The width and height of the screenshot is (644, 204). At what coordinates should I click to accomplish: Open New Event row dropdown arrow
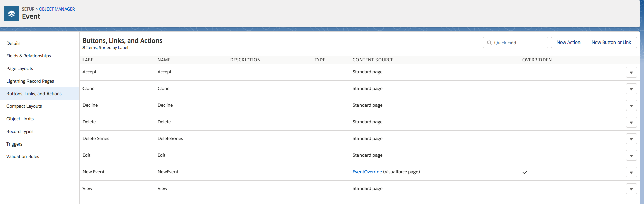tap(631, 172)
